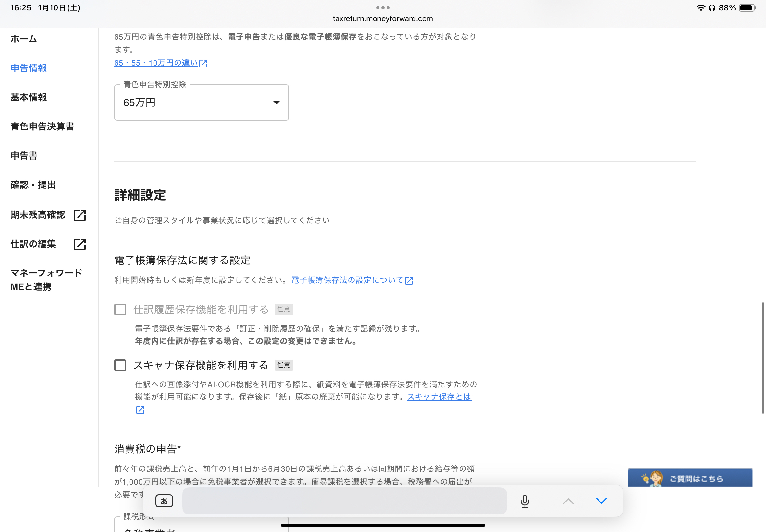Tap the headphones status icon
766x532 pixels.
[x=712, y=8]
